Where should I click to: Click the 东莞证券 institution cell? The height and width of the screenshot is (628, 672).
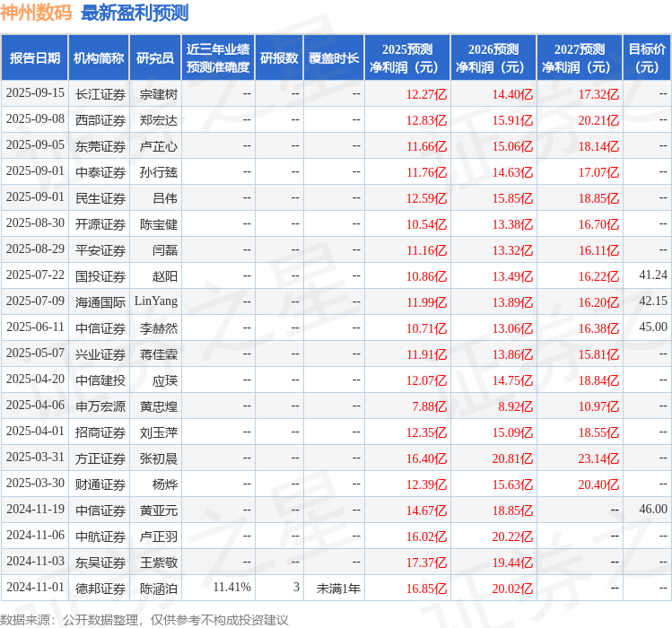[x=100, y=146]
